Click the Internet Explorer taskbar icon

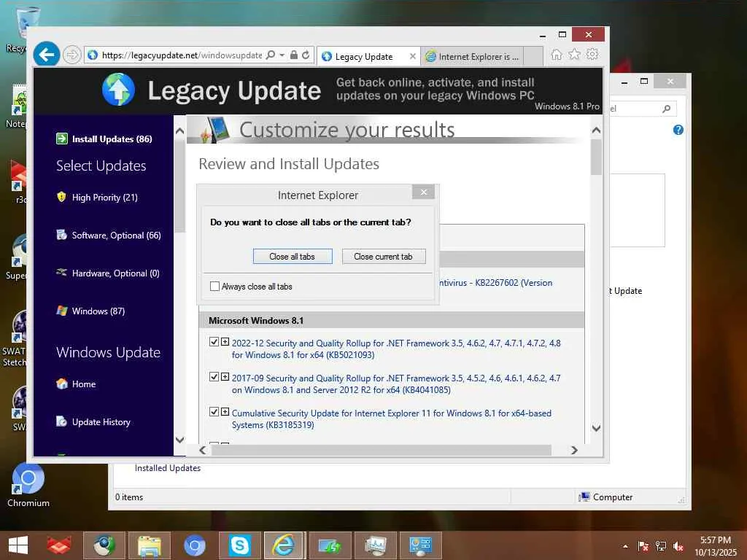click(x=284, y=545)
